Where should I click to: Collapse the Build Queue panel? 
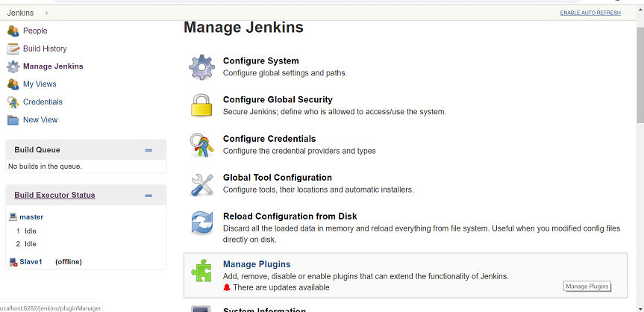149,151
